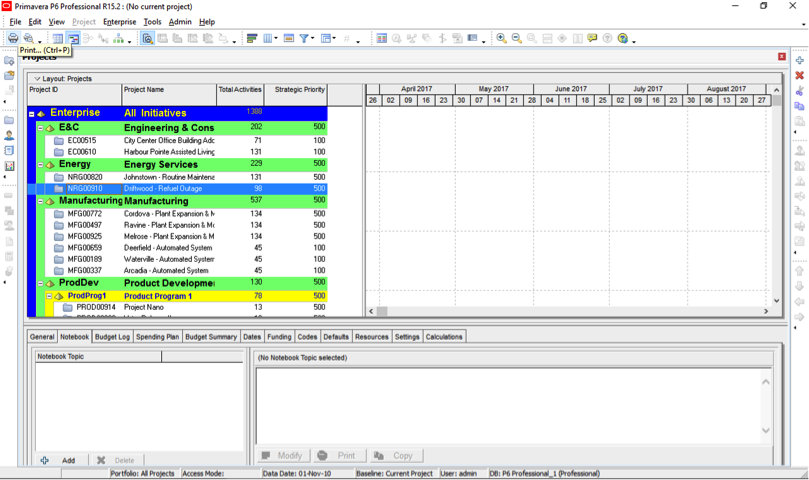Collapse the ProdDev EPS node

pyautogui.click(x=40, y=283)
